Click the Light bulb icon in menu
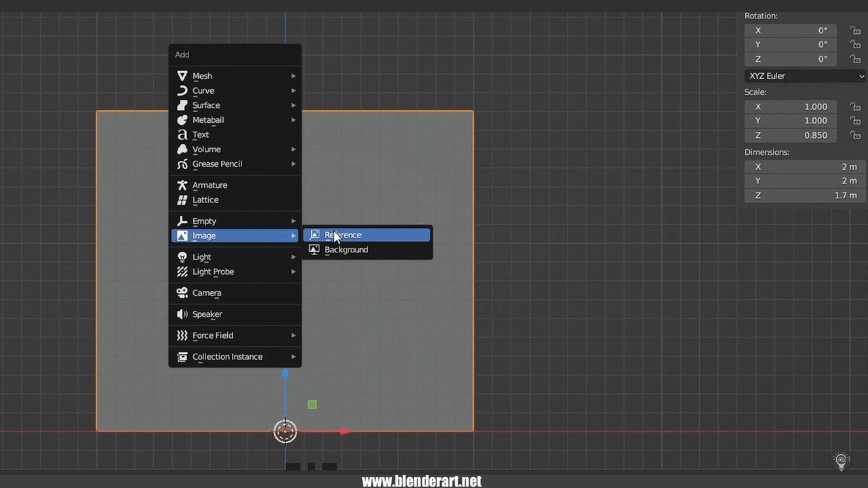 coord(182,257)
